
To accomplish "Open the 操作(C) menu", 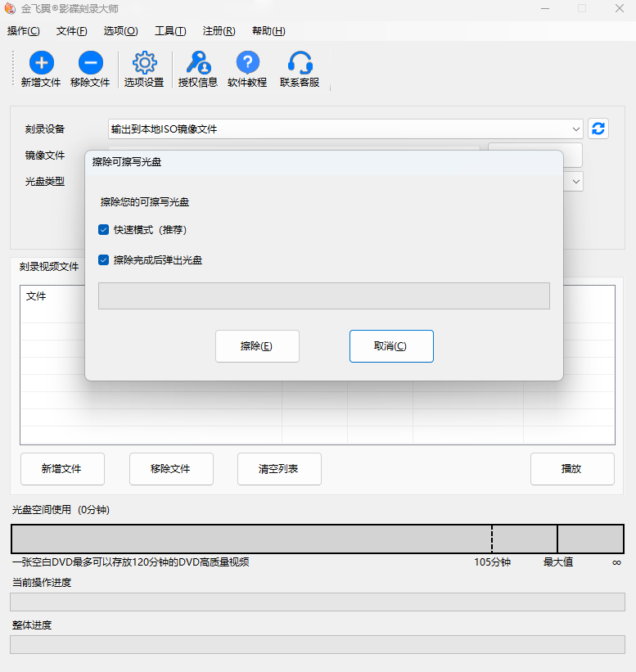I will click(23, 31).
